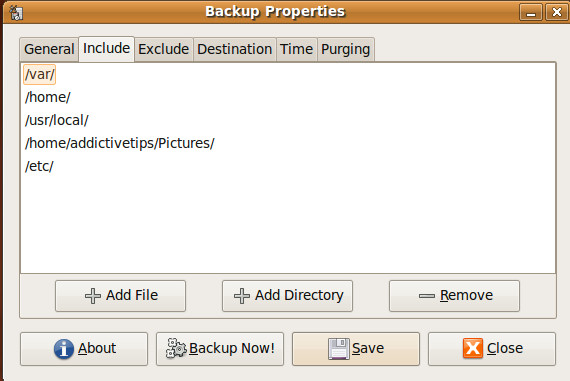570x381 pixels.
Task: Click the plus icon on Add File
Action: pos(93,296)
